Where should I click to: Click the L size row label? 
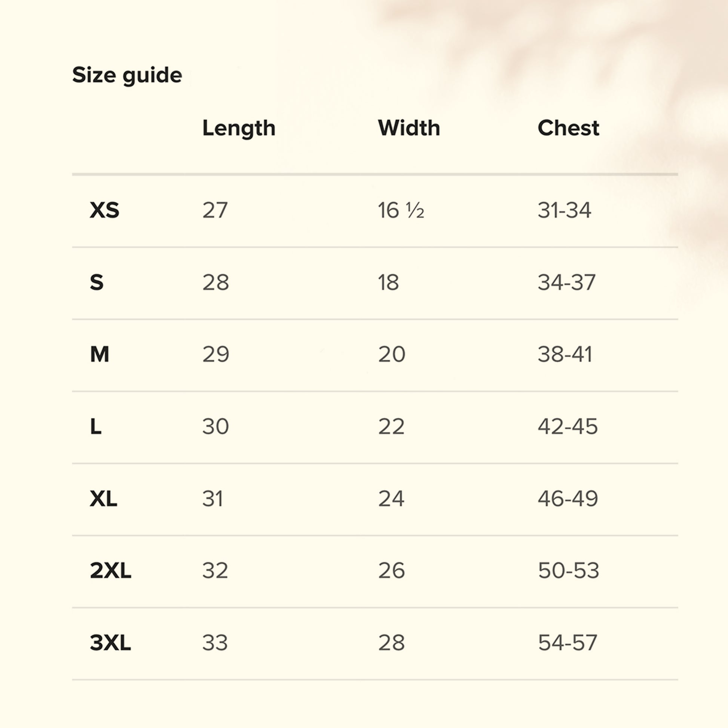coord(96,426)
